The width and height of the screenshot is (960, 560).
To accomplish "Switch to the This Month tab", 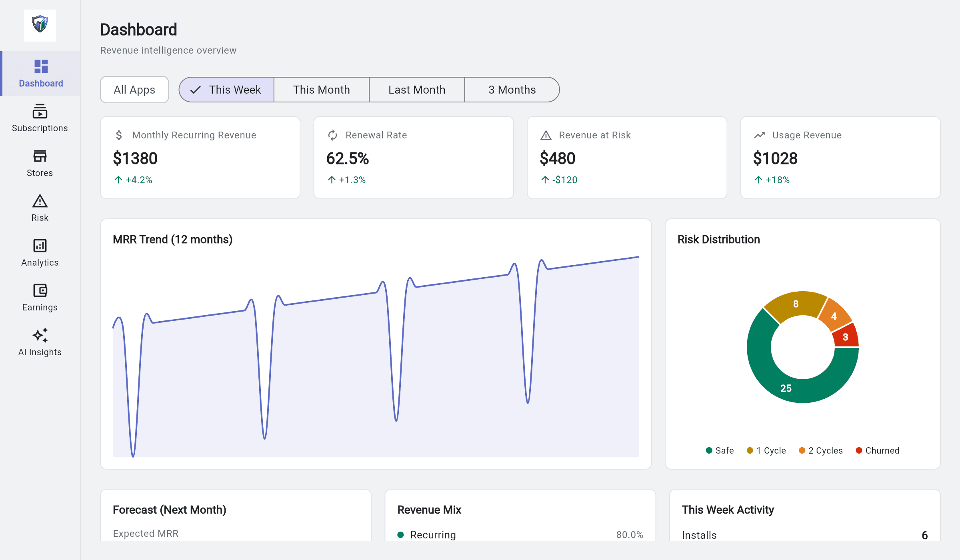I will click(x=321, y=90).
